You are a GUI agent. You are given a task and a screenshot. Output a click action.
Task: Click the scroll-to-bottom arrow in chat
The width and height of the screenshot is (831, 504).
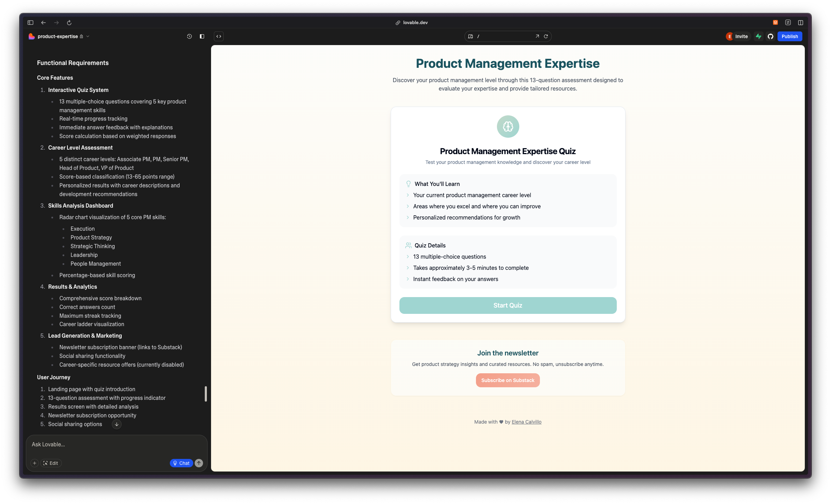[x=117, y=424]
